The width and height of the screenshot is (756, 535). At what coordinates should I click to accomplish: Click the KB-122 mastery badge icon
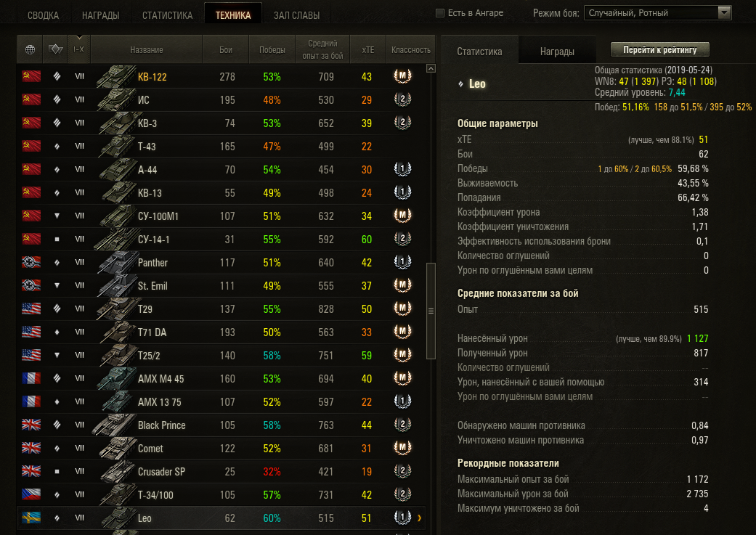pos(402,76)
